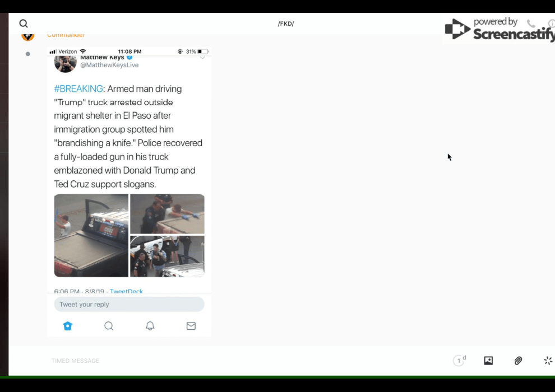555x392 pixels.
Task: Type in the Tweet your reply field
Action: pos(129,305)
